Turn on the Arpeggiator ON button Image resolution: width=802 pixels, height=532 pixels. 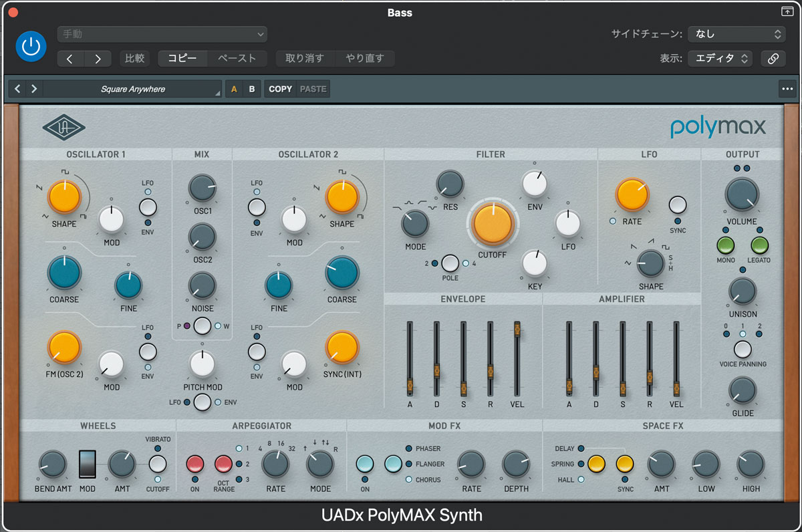pos(194,464)
